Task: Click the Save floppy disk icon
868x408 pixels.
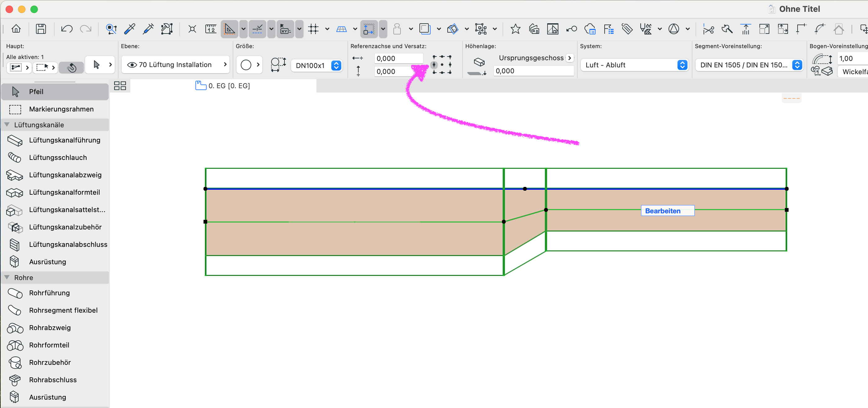Action: 41,29
